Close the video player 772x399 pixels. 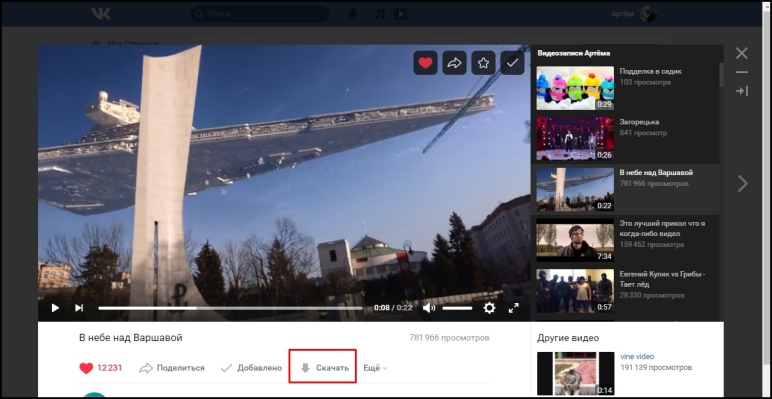click(741, 53)
